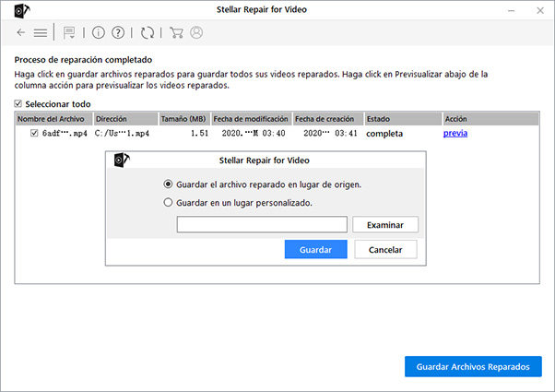Viewport: 555px width, 392px height.
Task: Click the 1.51 size value
Action: (200, 134)
